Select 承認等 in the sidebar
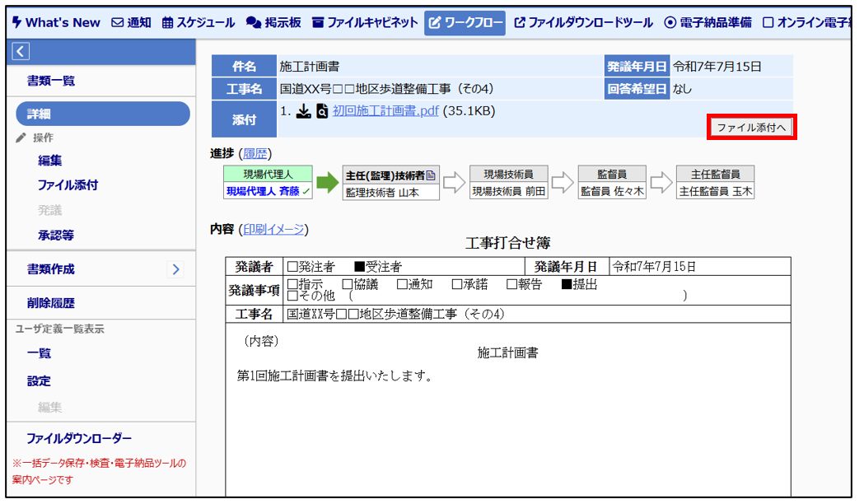The width and height of the screenshot is (864, 504). 56,236
